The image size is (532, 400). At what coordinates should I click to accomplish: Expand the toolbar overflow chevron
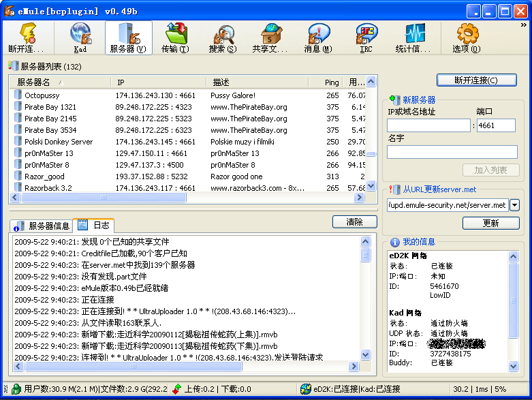pos(523,25)
